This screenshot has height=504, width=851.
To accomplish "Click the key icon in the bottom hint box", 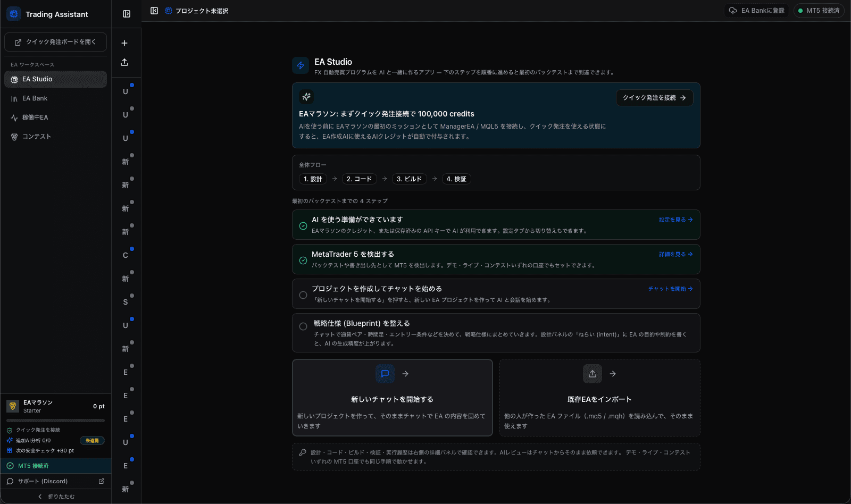I will 303,452.
